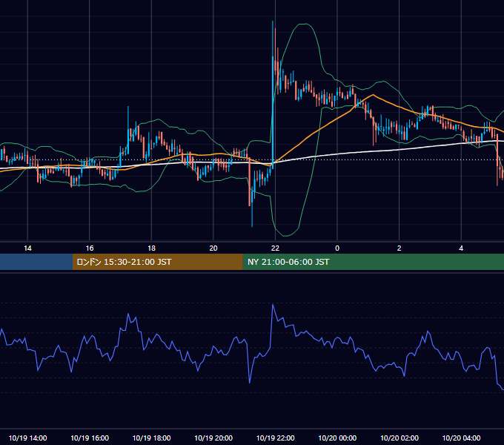Click the 10/19 22:00 indicator axis label

click(275, 438)
